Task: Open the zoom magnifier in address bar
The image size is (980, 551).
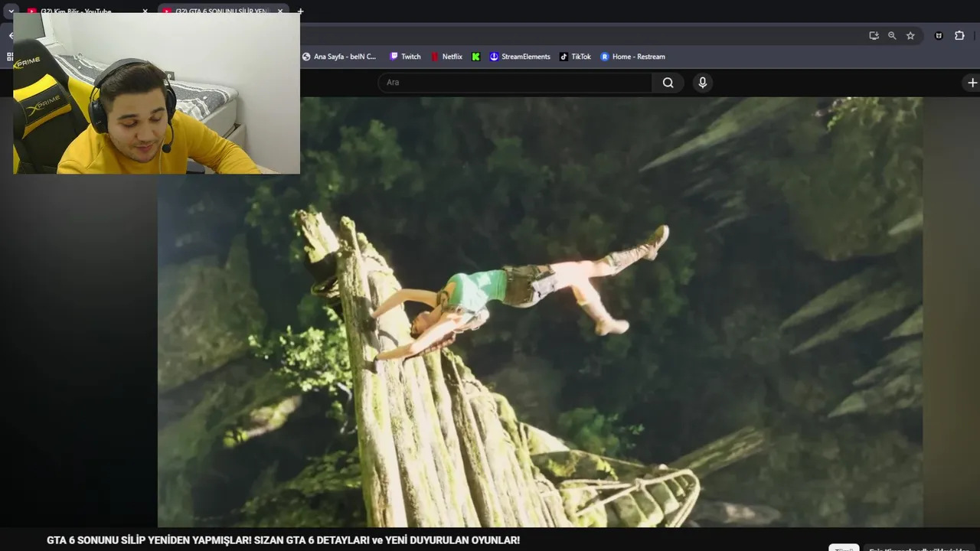Action: 892,35
